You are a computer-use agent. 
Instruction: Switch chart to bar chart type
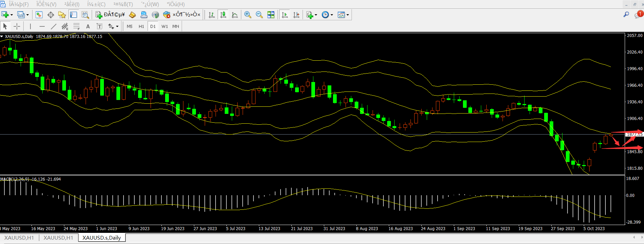click(x=212, y=15)
